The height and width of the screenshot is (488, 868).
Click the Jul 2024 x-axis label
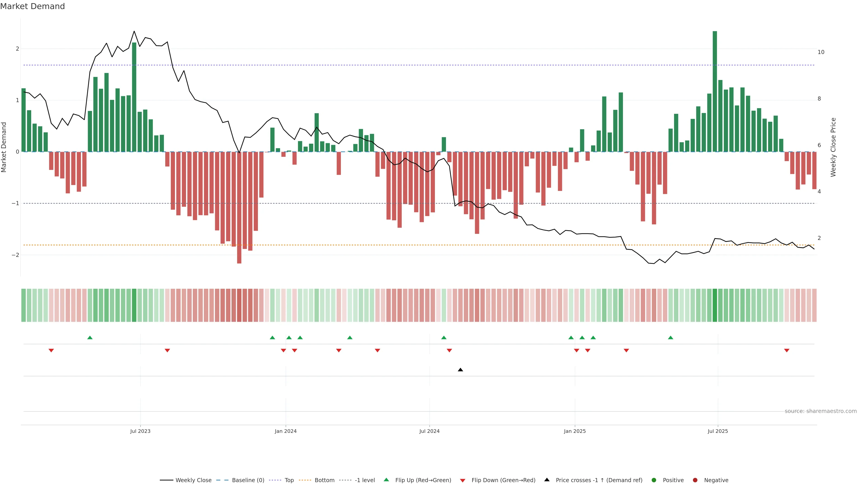[x=429, y=431]
